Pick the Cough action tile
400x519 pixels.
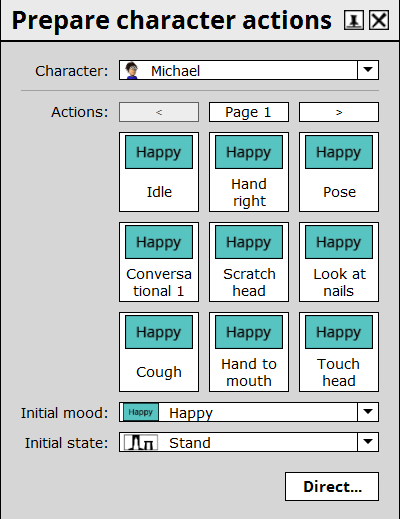[159, 352]
